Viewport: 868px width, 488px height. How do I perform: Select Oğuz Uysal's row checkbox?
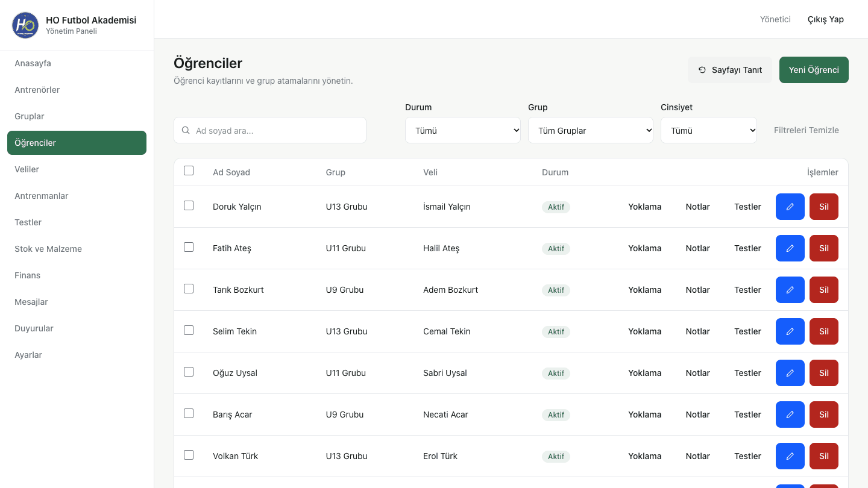(x=189, y=372)
